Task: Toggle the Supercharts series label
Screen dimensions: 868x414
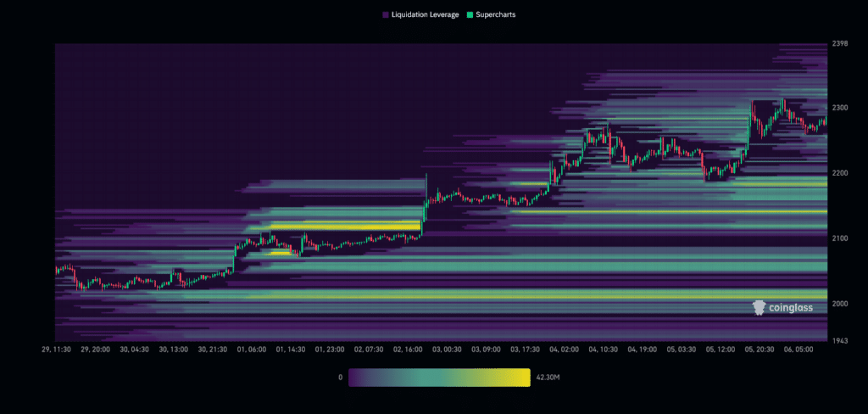Action: point(495,15)
